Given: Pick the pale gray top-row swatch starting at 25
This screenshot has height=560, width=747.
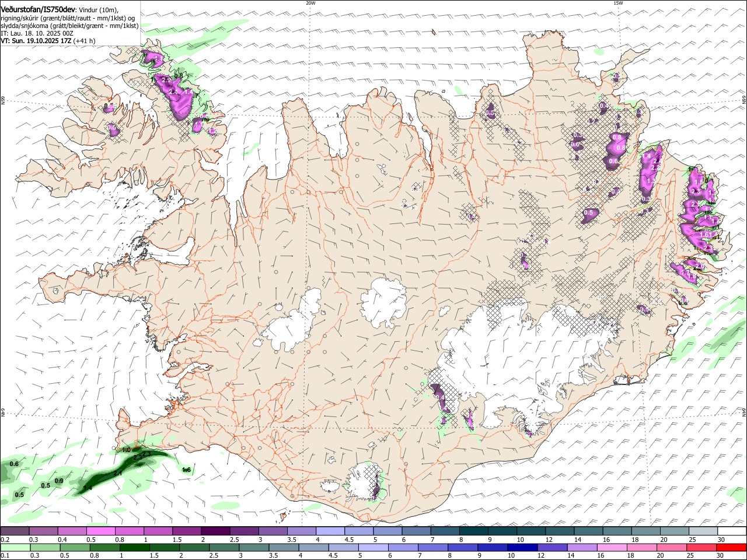Looking at the screenshot, I should click(x=703, y=531).
